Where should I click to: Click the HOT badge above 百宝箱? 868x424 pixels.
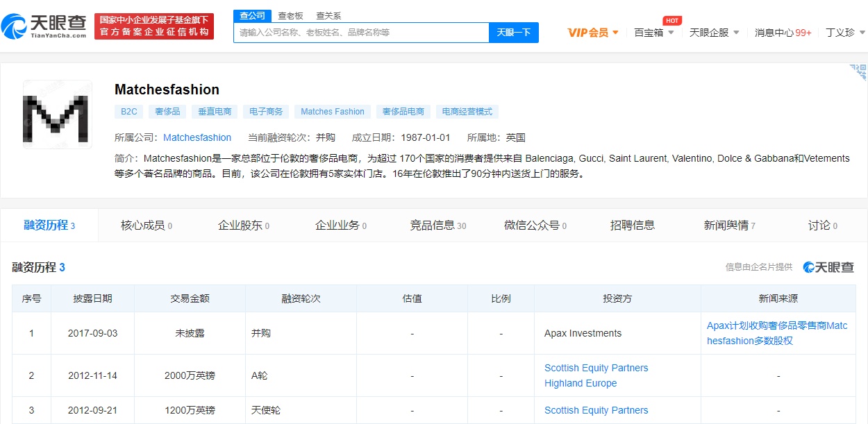(671, 20)
